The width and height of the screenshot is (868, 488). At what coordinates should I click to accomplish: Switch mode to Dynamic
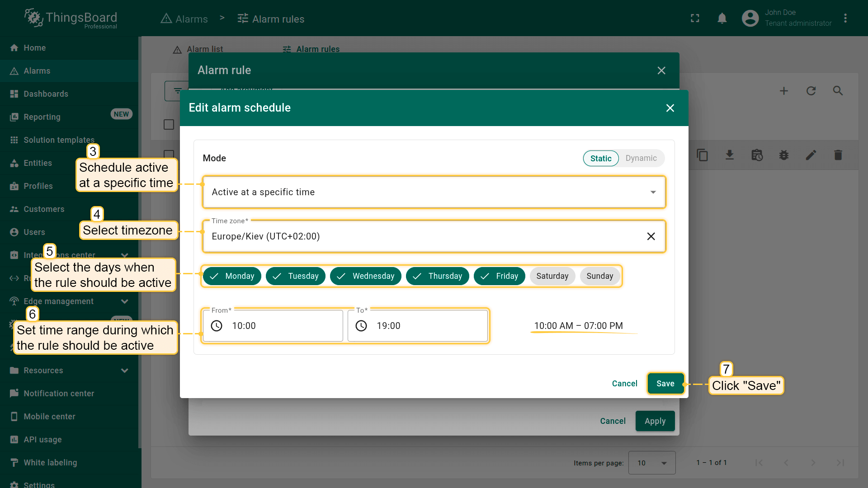[x=641, y=158]
